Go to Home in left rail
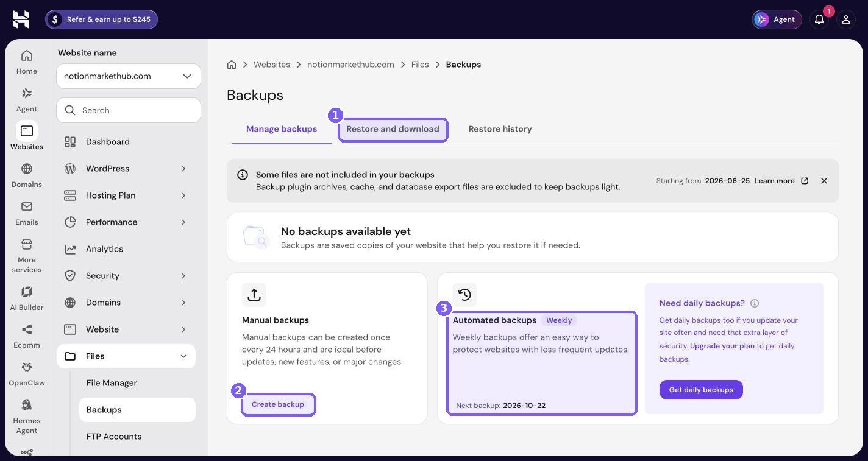Screen dimensions: 868x461 pyautogui.click(x=27, y=62)
